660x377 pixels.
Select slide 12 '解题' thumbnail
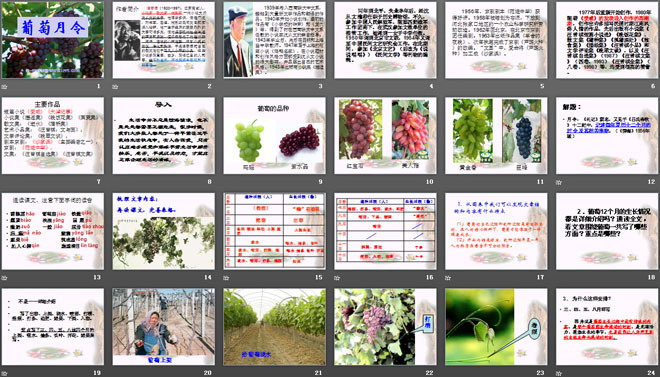607,135
